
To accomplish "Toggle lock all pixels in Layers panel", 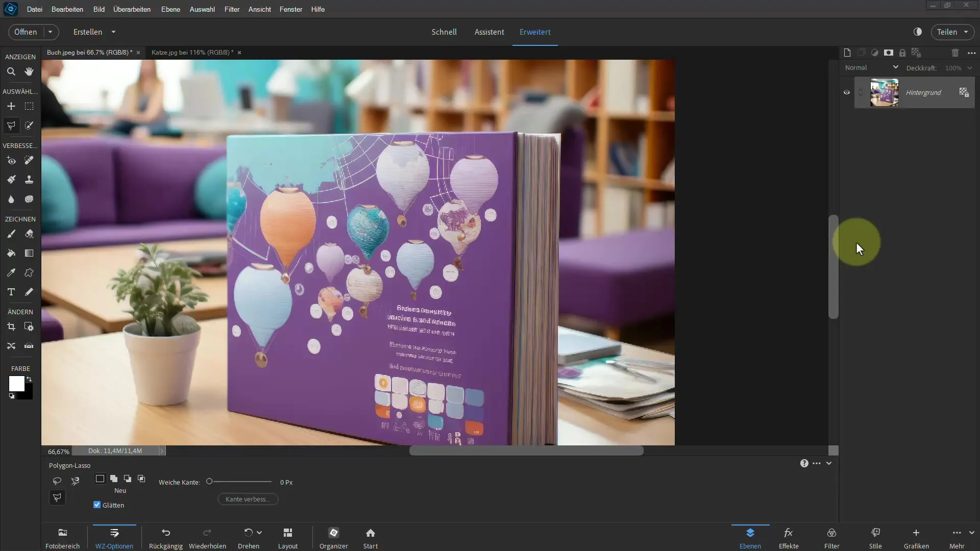I will 902,53.
